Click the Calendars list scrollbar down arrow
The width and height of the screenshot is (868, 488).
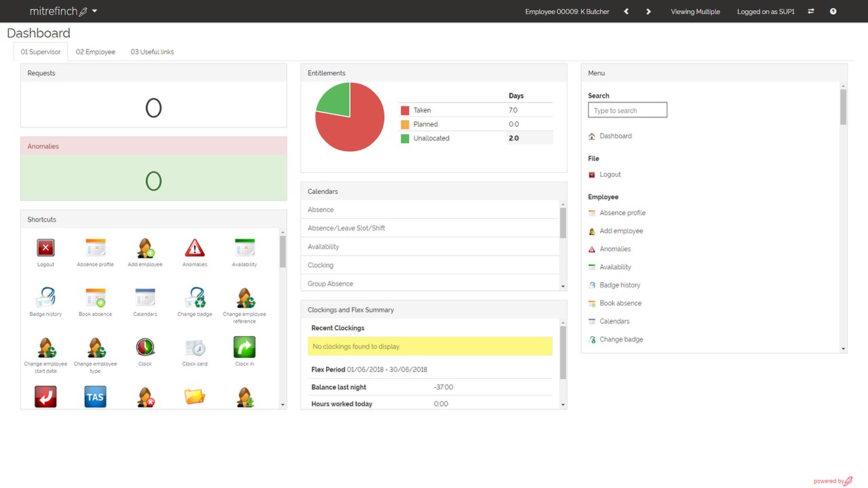[563, 287]
